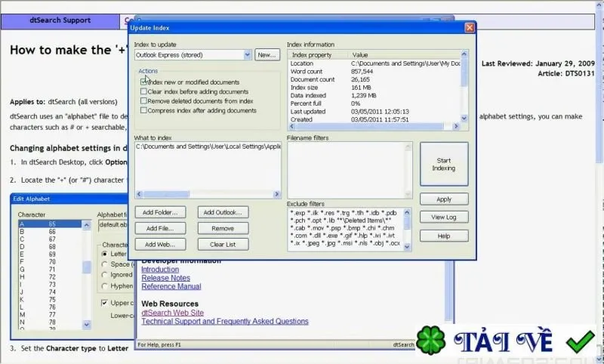Click the green clover logo icon
Viewport: 604px width, 364px height.
coord(430,340)
